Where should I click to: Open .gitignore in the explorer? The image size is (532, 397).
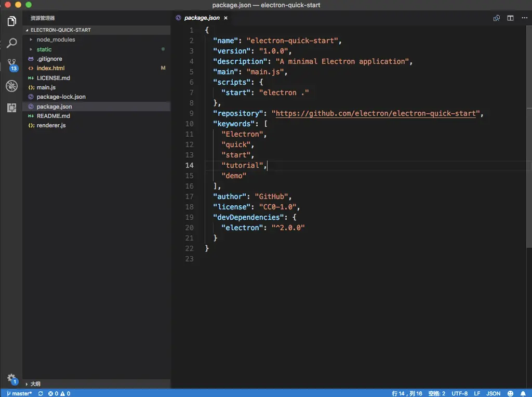pos(96,59)
